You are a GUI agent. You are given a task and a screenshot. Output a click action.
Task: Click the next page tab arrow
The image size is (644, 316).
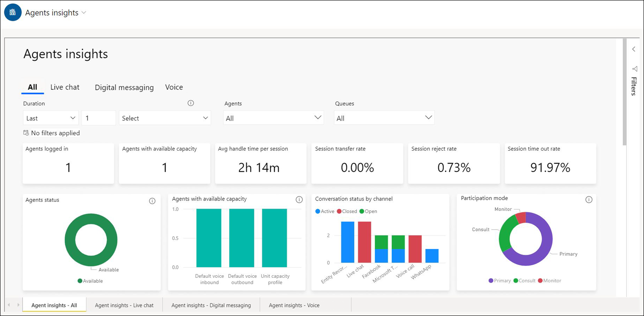pos(18,305)
